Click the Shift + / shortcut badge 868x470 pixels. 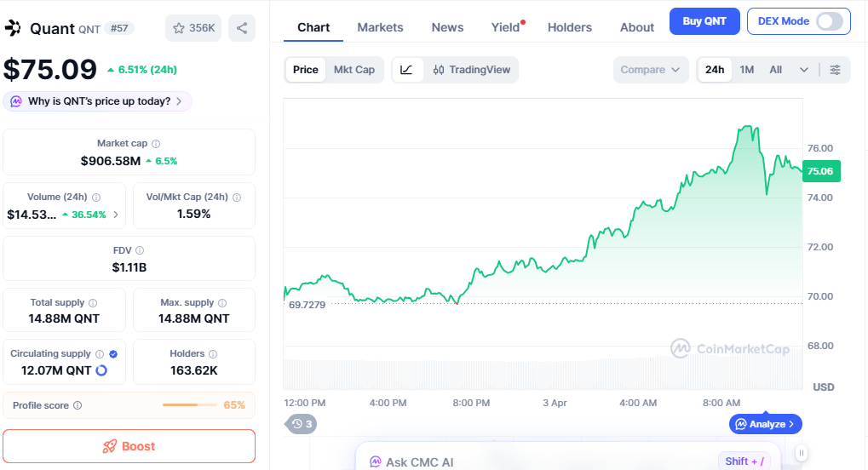[744, 461]
